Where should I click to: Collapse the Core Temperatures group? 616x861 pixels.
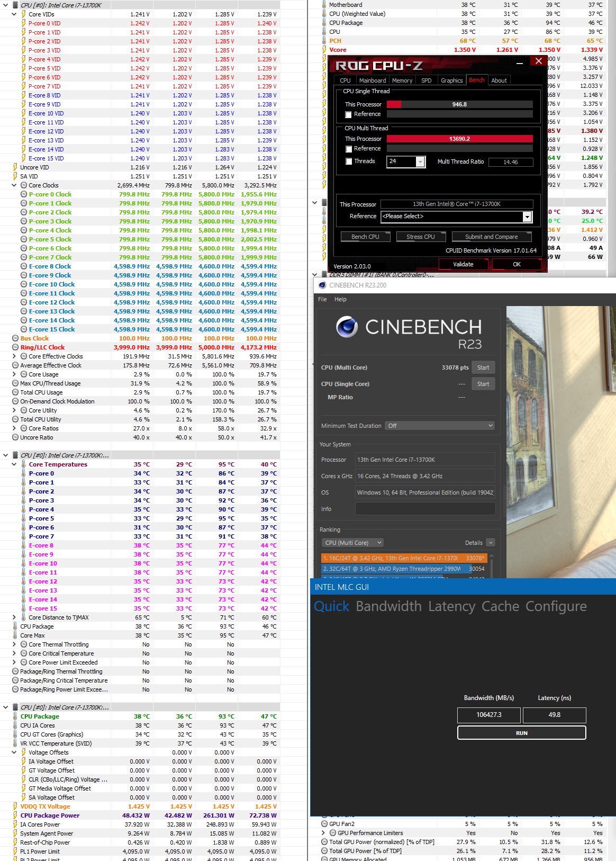tap(14, 464)
